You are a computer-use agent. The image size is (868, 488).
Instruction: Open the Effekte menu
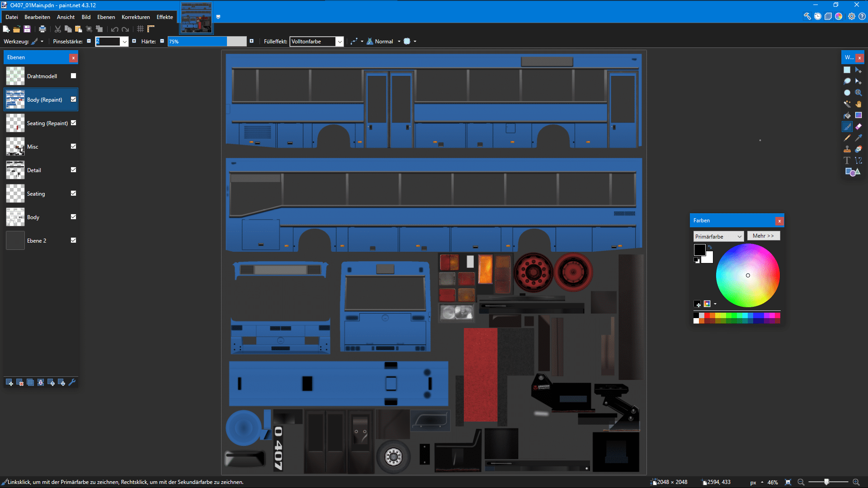click(x=165, y=17)
